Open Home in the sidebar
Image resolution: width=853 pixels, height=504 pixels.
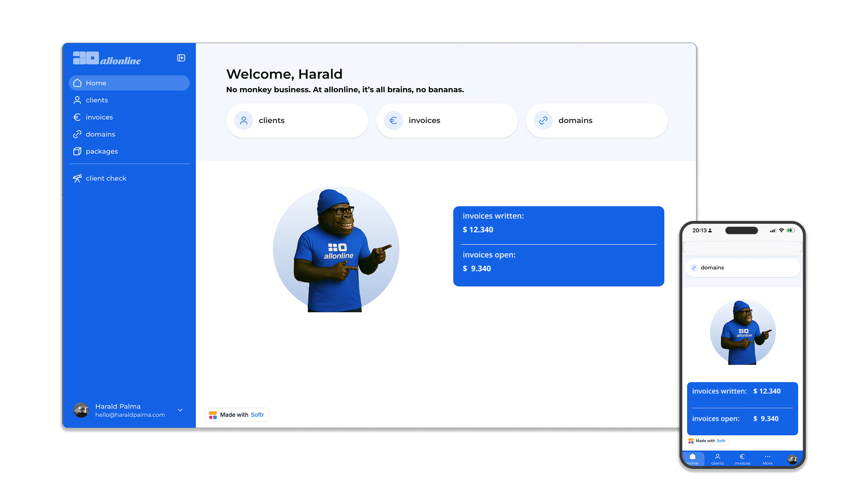pos(129,83)
